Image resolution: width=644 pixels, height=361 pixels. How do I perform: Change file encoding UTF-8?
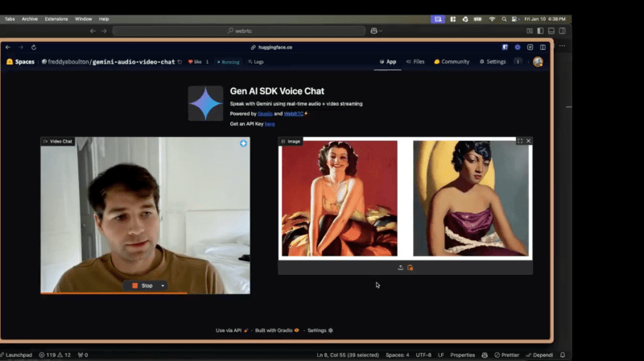423,355
